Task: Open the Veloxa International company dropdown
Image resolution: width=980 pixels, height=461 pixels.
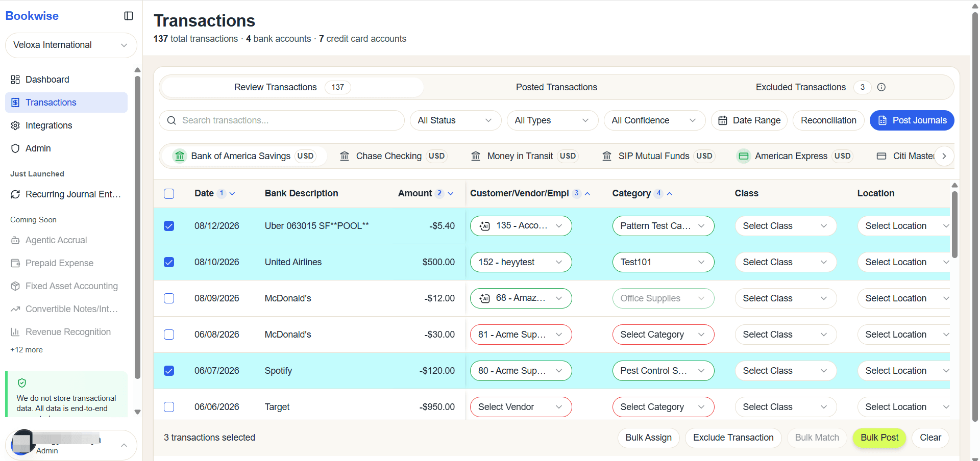Action: 71,45
